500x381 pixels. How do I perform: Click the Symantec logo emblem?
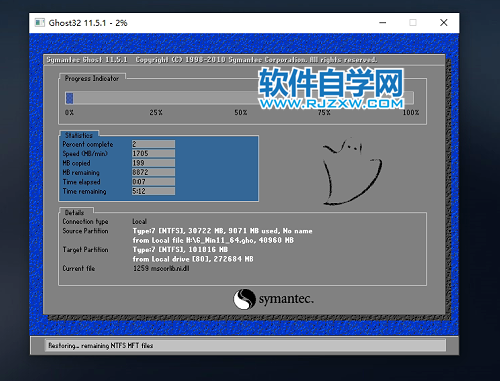(244, 299)
